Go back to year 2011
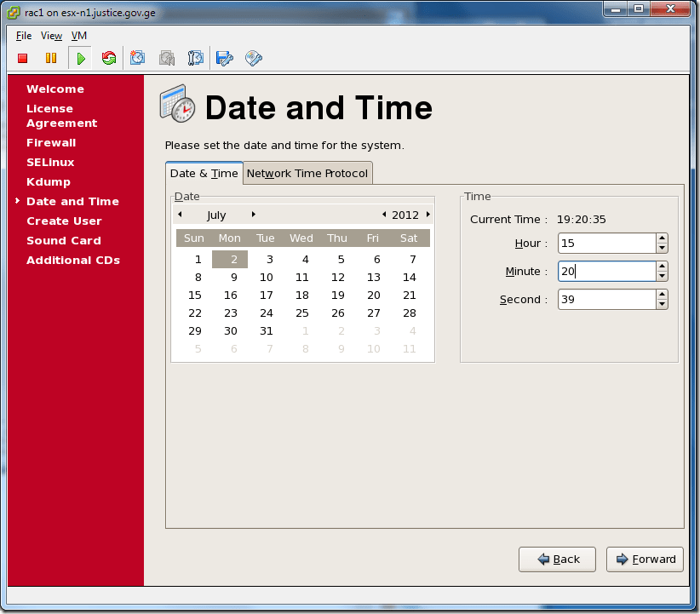700x614 pixels. [x=383, y=215]
